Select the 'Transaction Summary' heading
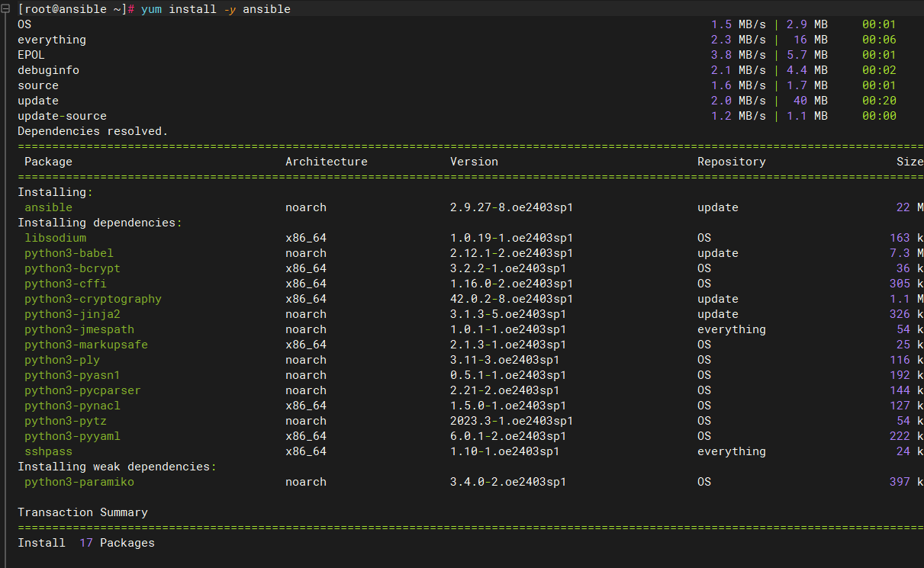Screen dimensions: 924x568 82,512
